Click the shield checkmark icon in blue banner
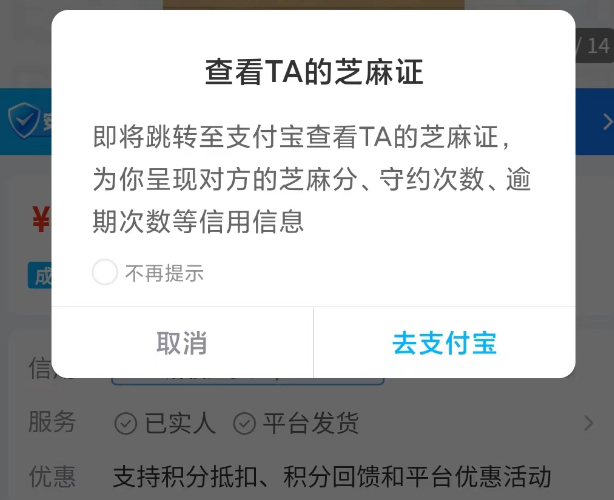This screenshot has height=500, width=614. [x=23, y=121]
